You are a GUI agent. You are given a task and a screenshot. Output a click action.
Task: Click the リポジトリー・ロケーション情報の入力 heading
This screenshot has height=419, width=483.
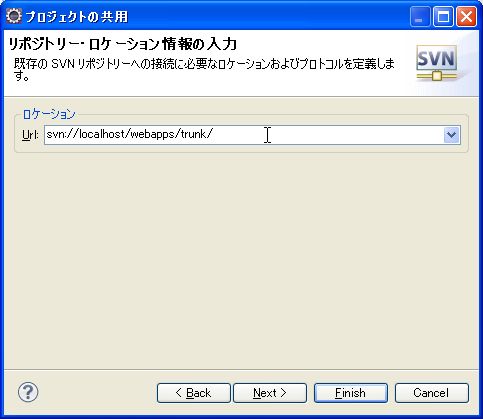click(x=122, y=44)
